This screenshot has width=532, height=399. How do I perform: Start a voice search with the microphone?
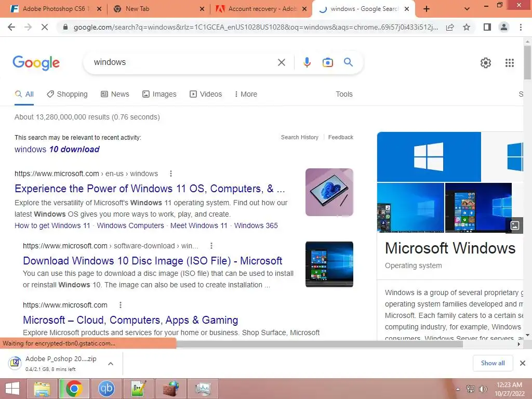307,62
